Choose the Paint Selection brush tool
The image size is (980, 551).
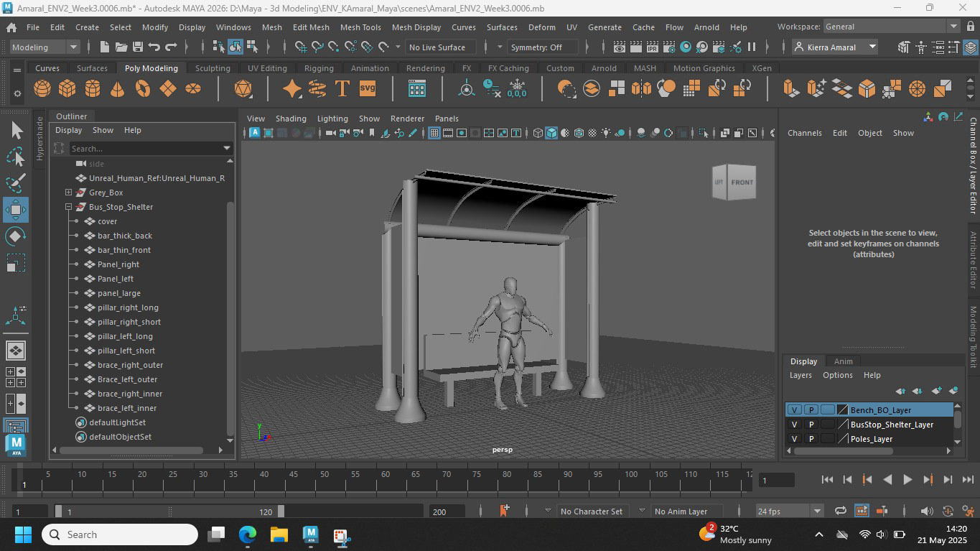pyautogui.click(x=17, y=182)
